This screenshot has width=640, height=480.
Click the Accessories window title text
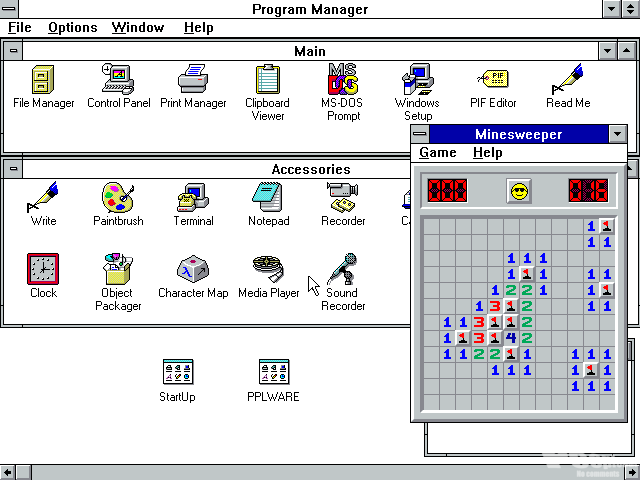click(x=311, y=169)
